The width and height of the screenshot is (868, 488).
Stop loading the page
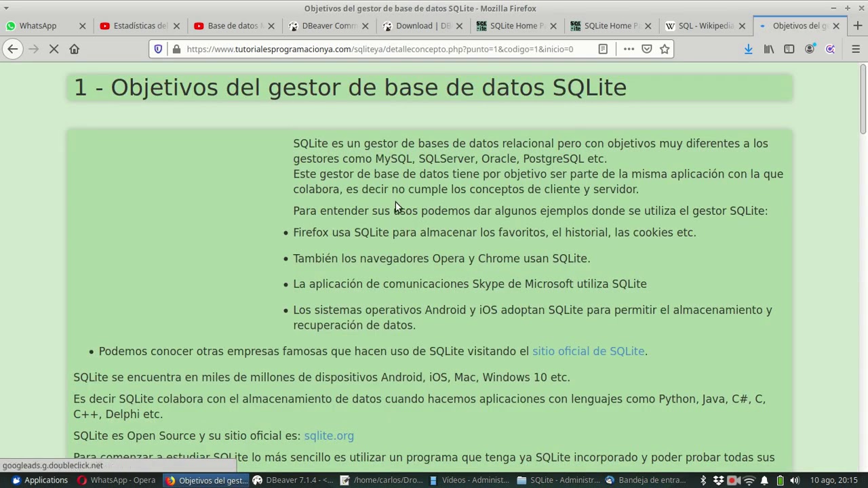click(x=54, y=49)
